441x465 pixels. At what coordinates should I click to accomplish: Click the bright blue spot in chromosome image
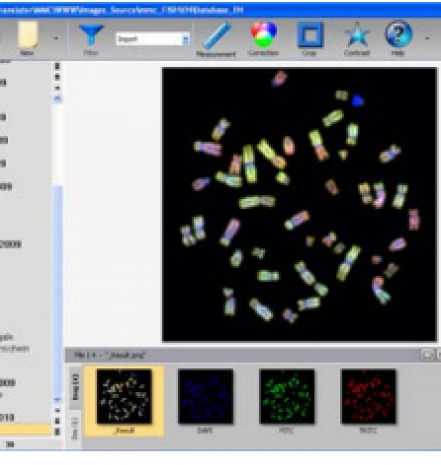(x=358, y=100)
